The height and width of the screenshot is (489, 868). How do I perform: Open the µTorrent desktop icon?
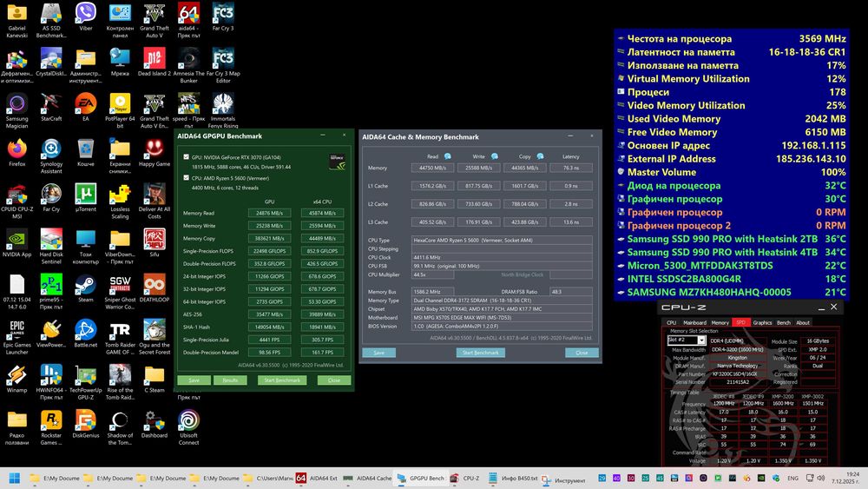[x=85, y=199]
